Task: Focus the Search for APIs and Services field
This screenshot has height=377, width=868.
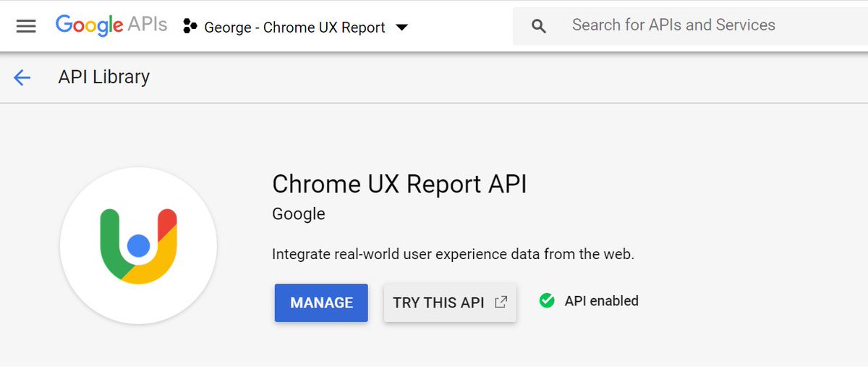Action: 690,26
